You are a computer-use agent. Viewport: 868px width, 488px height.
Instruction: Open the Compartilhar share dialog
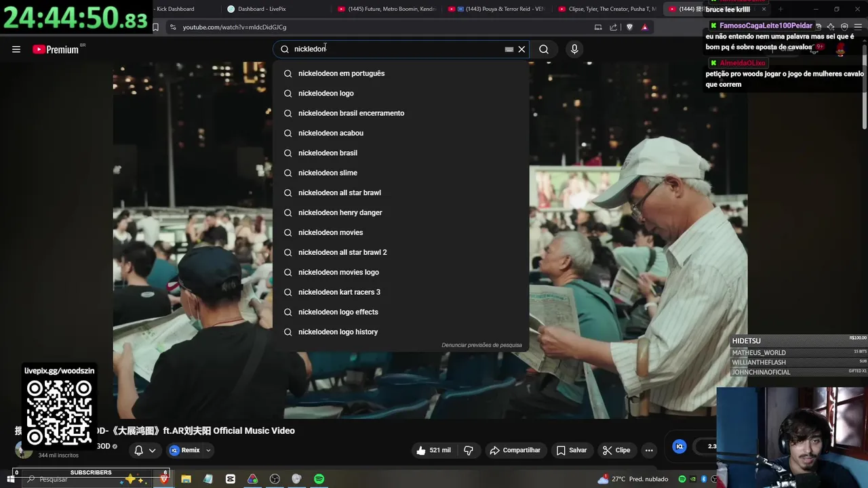click(x=515, y=450)
